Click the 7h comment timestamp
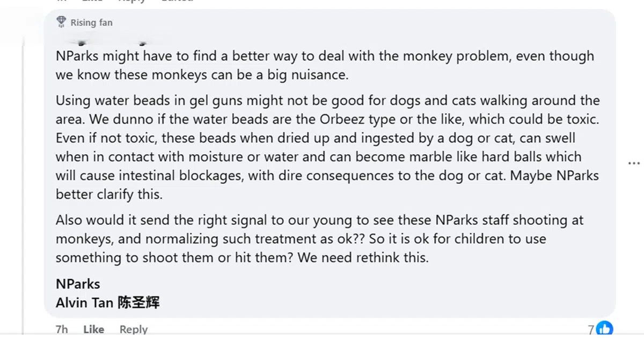644x338 pixels. [x=62, y=329]
